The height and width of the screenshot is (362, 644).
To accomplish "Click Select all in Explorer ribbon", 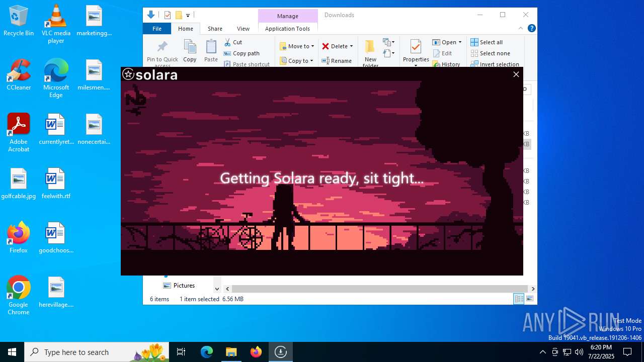I will click(x=487, y=42).
